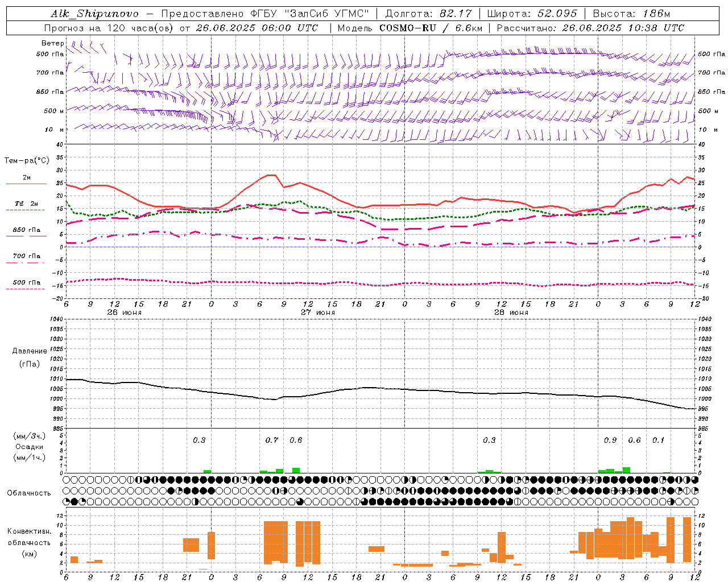Click the "(км)" convective cloud unit label

click(x=30, y=554)
